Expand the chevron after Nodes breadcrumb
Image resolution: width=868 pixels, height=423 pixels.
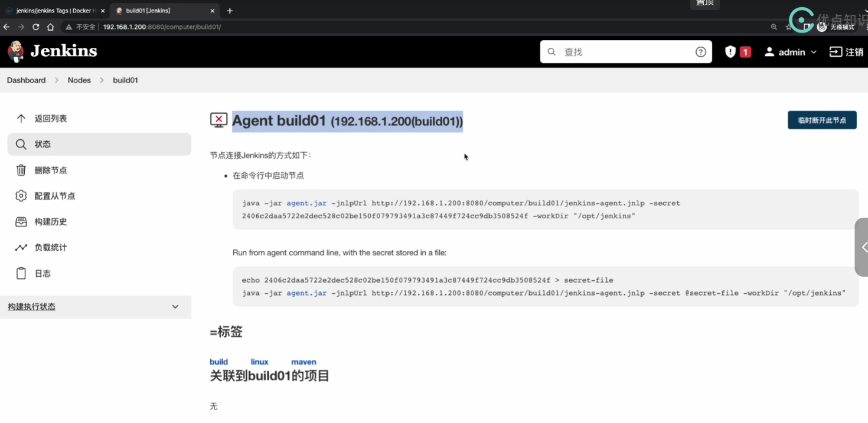pyautogui.click(x=102, y=80)
